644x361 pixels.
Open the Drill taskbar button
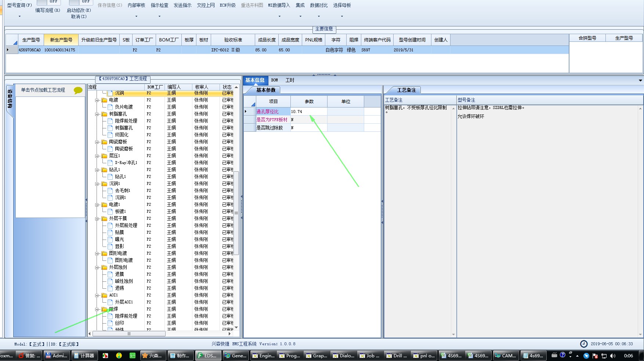coord(397,355)
